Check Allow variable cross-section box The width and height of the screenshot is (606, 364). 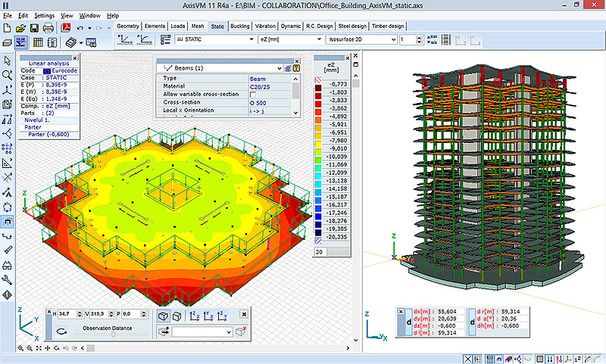253,95
